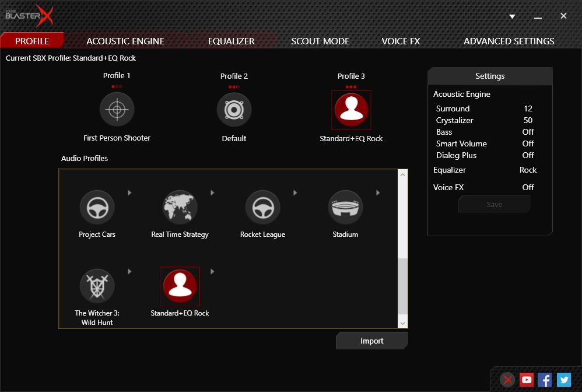Screen dimensions: 582x392
Task: Switch to the Acoustic Engine tab
Action: 125,41
